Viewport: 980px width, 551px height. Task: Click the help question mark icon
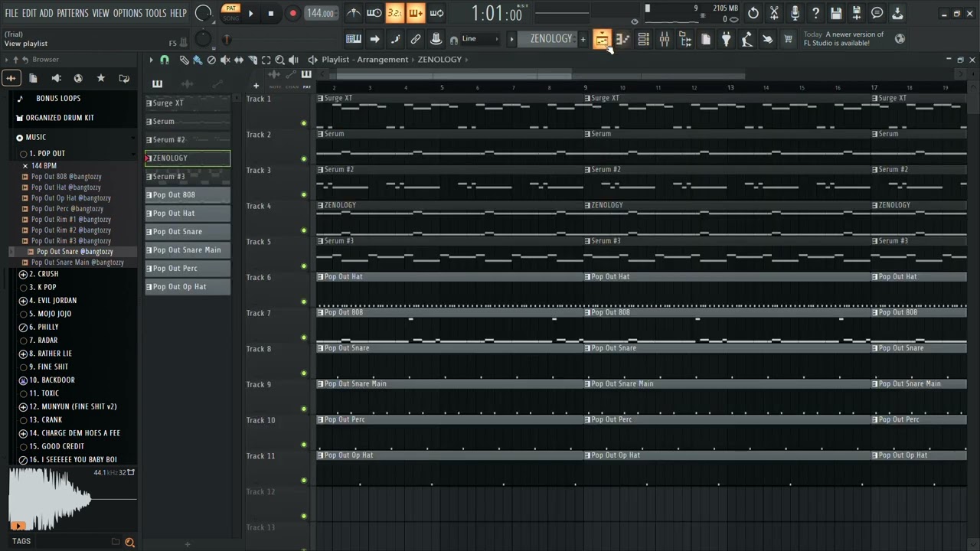tap(815, 13)
